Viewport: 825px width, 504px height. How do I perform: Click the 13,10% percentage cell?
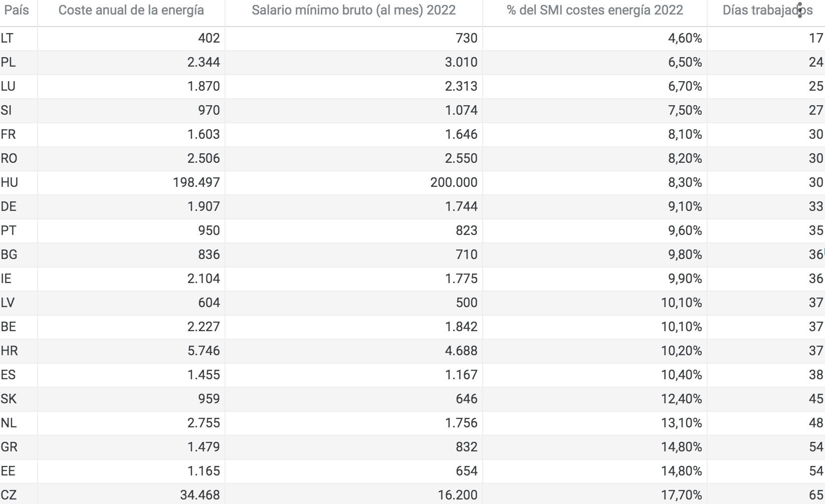pyautogui.click(x=681, y=423)
